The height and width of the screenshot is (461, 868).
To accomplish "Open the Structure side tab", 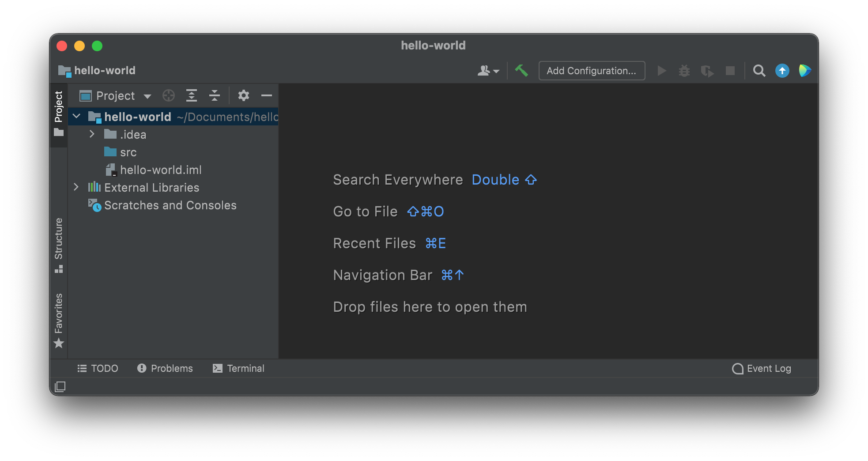I will point(59,246).
